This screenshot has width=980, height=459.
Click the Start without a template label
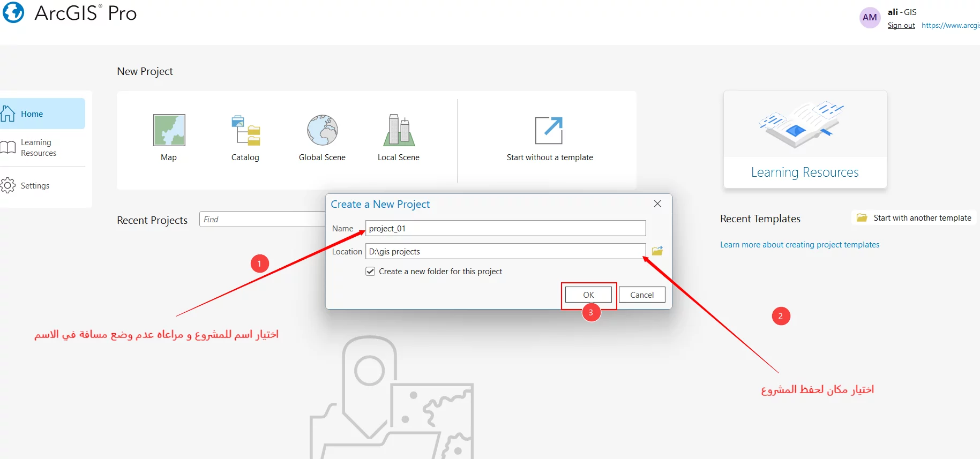point(550,157)
